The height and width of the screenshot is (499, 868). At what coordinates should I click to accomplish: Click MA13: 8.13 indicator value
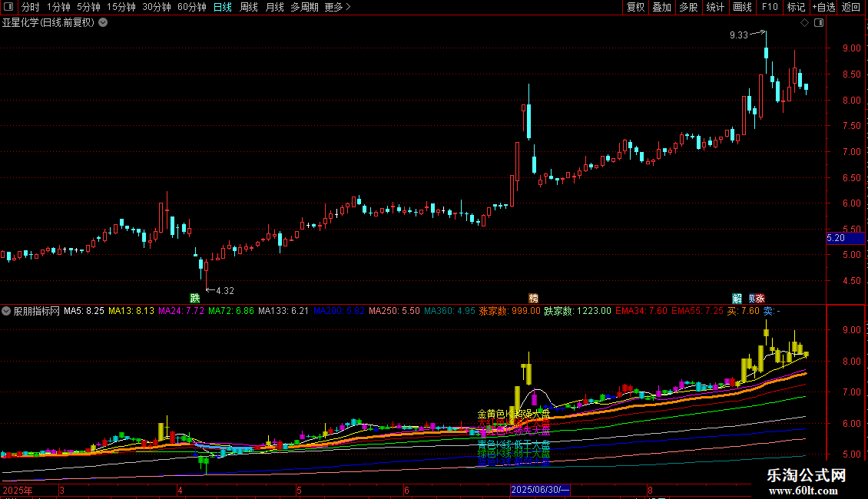[x=131, y=311]
